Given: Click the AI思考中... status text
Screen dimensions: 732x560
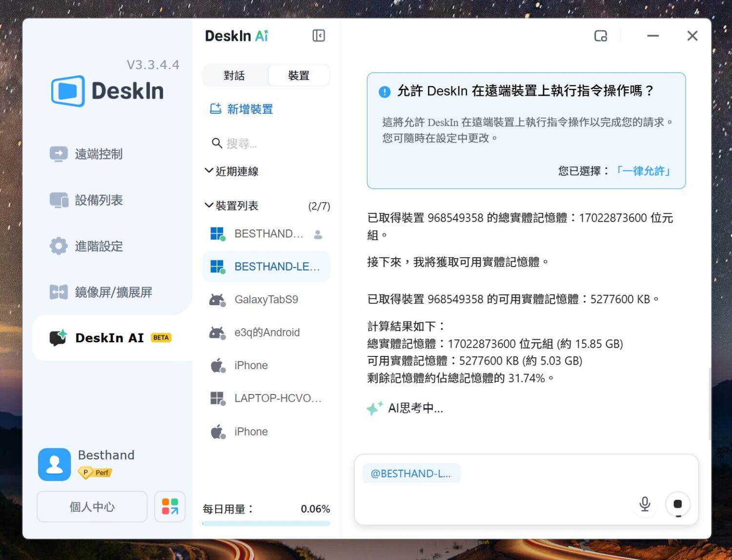Looking at the screenshot, I should 416,408.
